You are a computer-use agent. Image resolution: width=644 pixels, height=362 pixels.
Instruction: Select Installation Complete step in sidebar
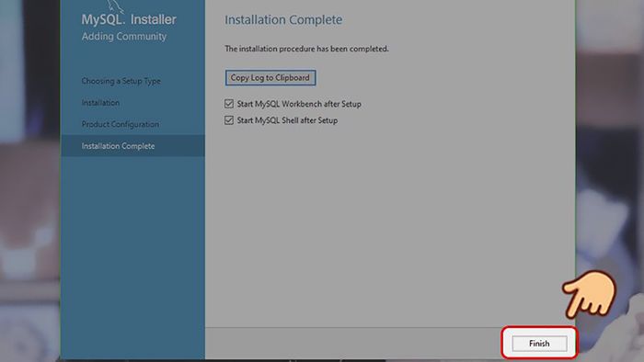(x=132, y=146)
